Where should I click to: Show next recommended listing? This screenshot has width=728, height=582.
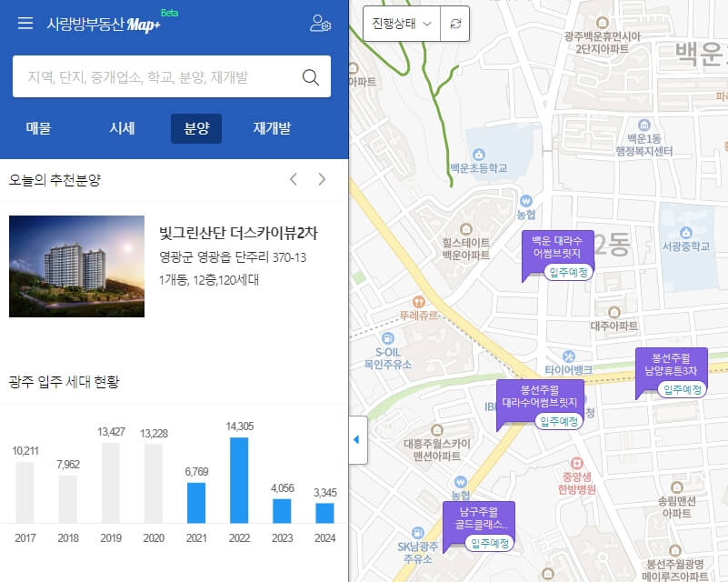pos(322,179)
